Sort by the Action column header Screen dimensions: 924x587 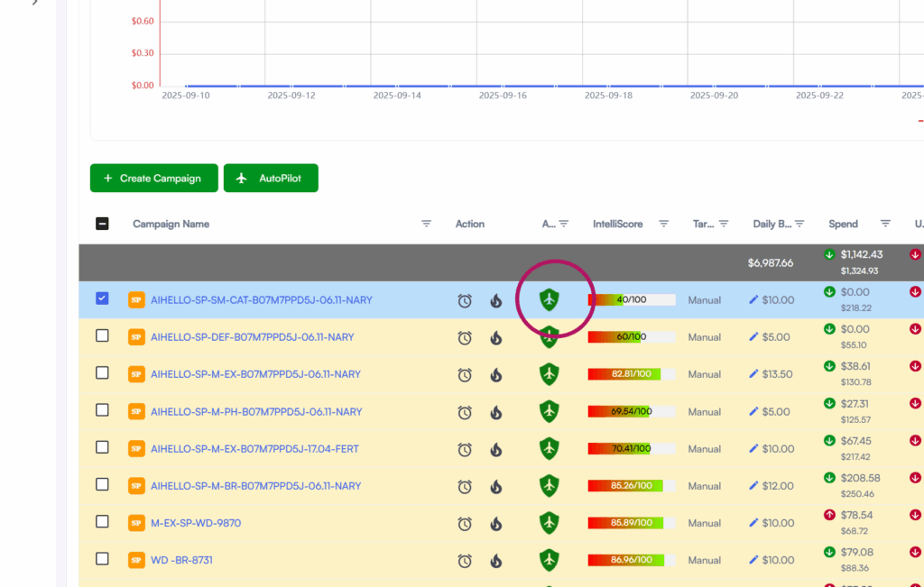click(469, 224)
